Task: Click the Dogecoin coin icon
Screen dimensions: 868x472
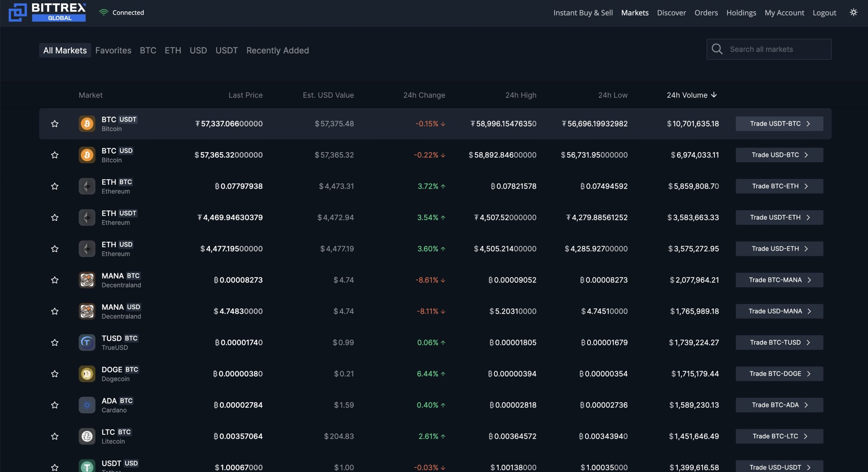Action: coord(87,374)
